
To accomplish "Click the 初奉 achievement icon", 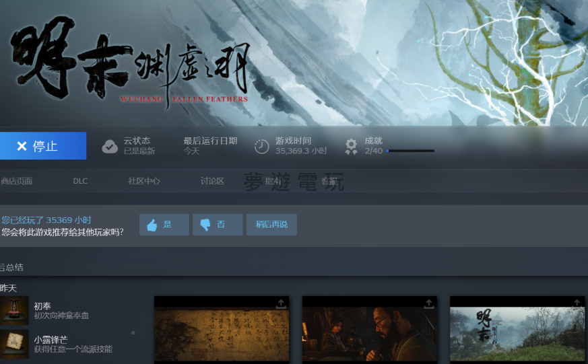I will pos(14,310).
